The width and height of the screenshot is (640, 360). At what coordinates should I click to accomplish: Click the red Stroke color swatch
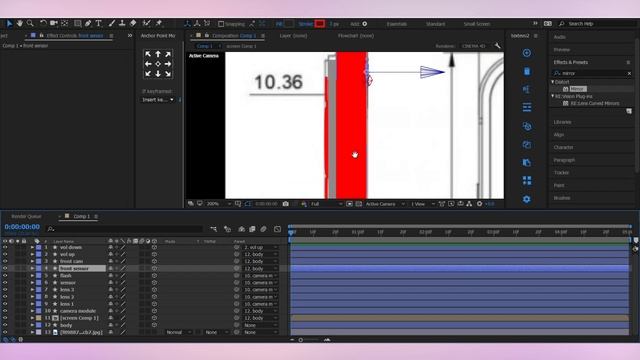[x=320, y=24]
